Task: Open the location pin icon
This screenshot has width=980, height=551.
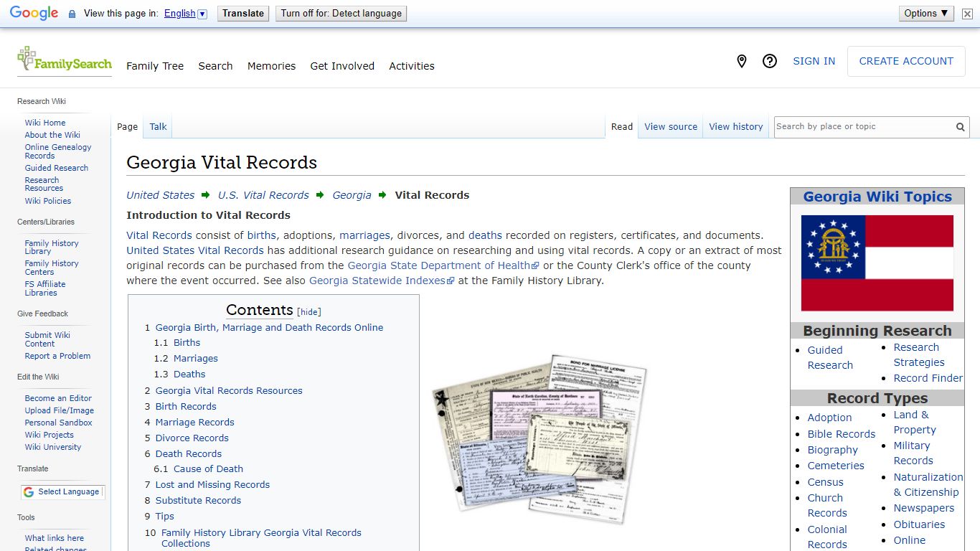Action: (742, 62)
